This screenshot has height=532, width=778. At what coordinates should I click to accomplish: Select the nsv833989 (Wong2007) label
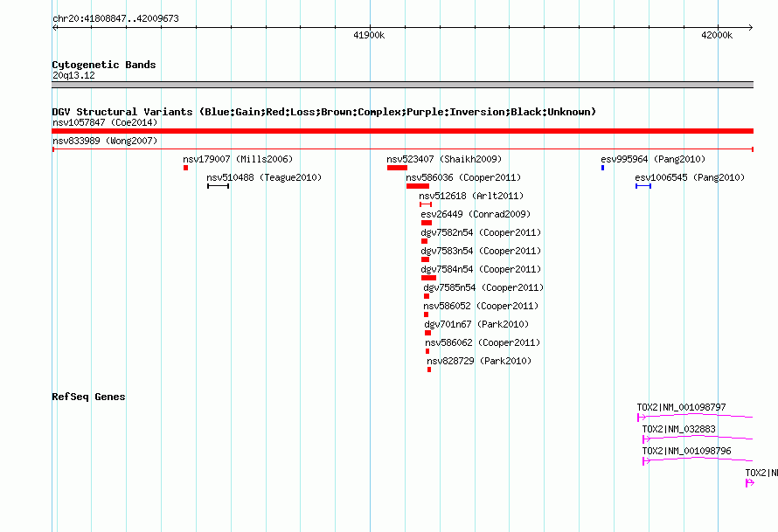105,141
